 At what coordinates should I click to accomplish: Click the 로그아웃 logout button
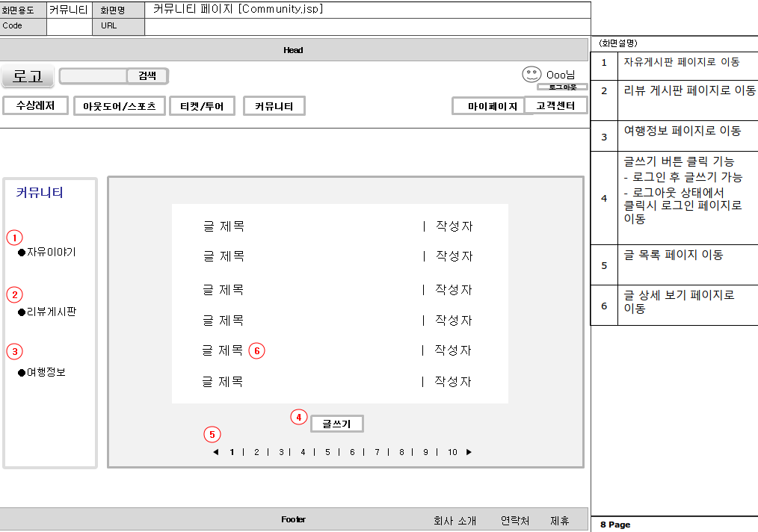563,87
